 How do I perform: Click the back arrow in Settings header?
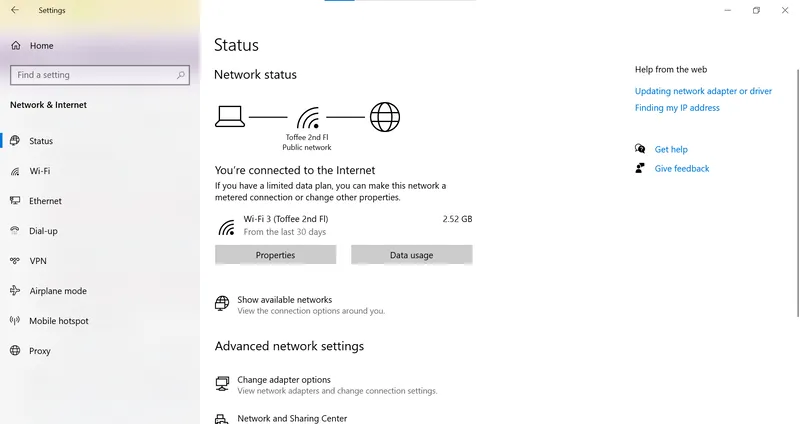(15, 10)
